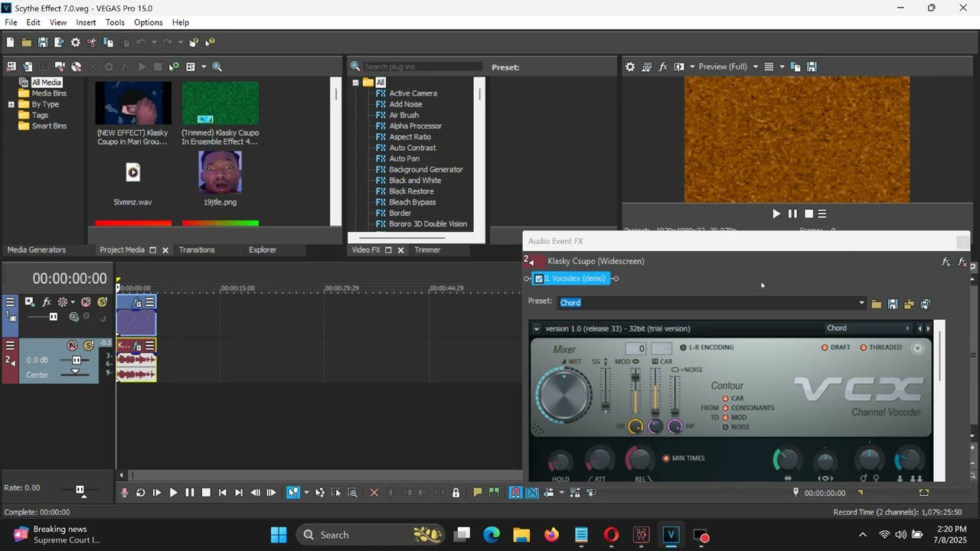
Task: Switch to the Transitions tab
Action: pyautogui.click(x=197, y=250)
